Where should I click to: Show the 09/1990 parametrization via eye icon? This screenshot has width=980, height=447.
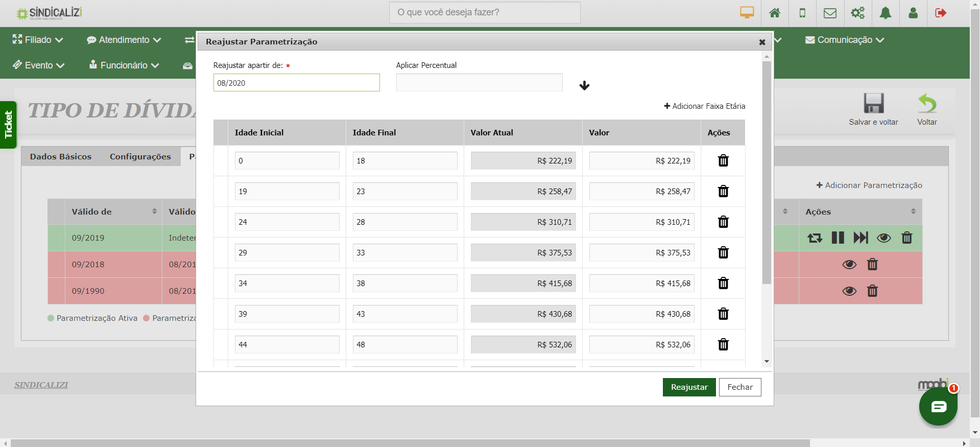pos(849,291)
